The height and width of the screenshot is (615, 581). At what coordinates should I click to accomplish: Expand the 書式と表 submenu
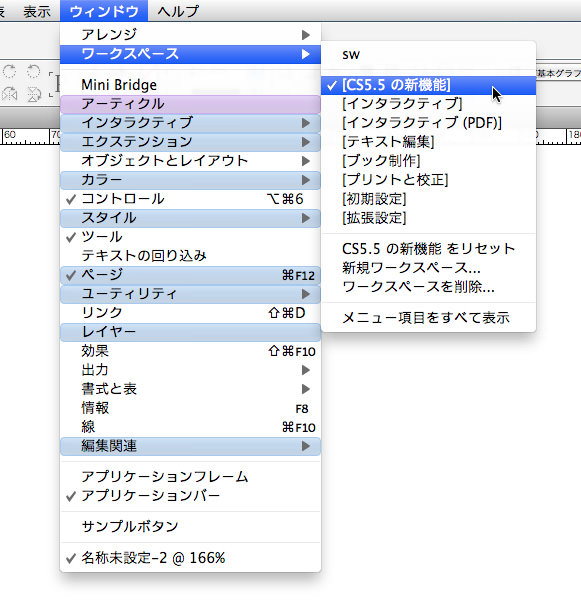click(x=190, y=389)
